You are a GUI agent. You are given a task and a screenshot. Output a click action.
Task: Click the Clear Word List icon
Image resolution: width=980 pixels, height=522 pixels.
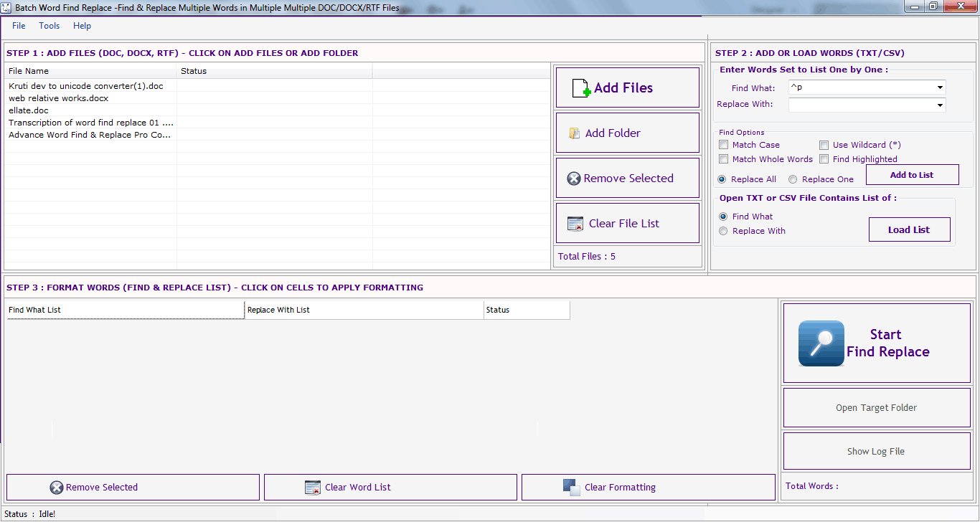(313, 488)
